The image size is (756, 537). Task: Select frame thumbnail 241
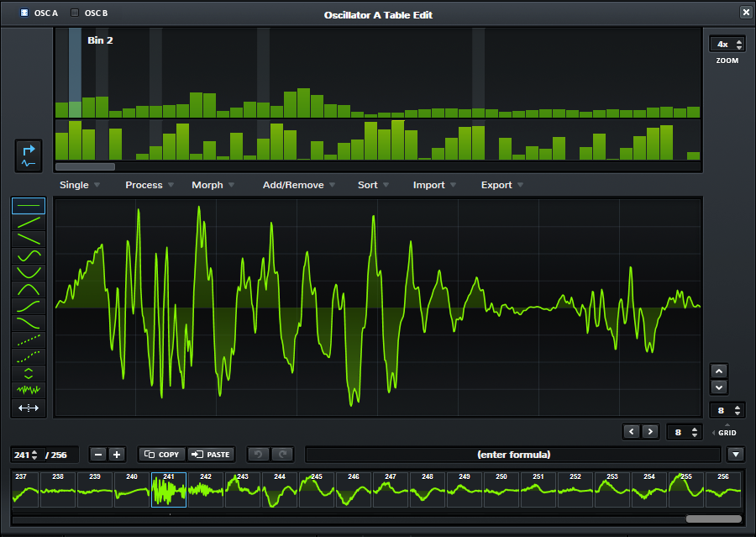tap(169, 489)
